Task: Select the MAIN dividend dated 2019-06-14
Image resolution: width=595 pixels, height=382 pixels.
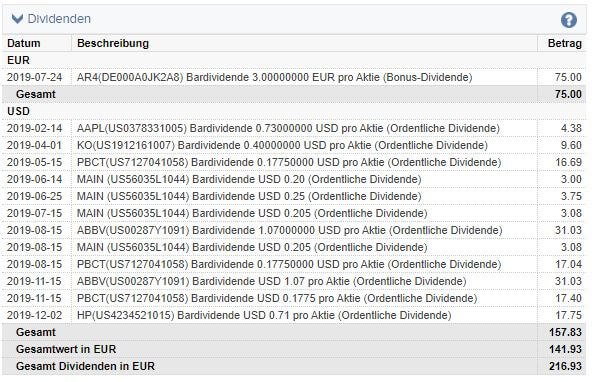Action: point(294,179)
